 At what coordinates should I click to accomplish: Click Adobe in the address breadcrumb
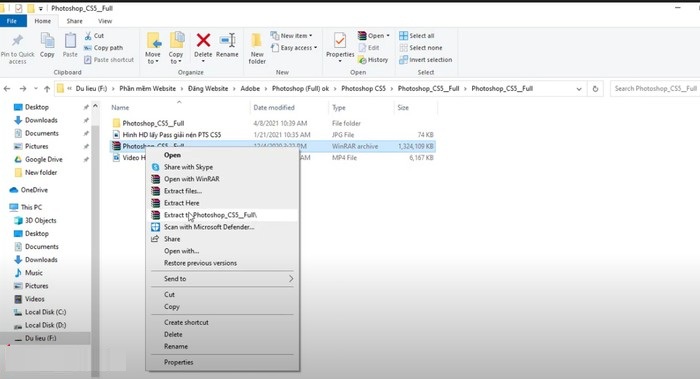coord(250,88)
